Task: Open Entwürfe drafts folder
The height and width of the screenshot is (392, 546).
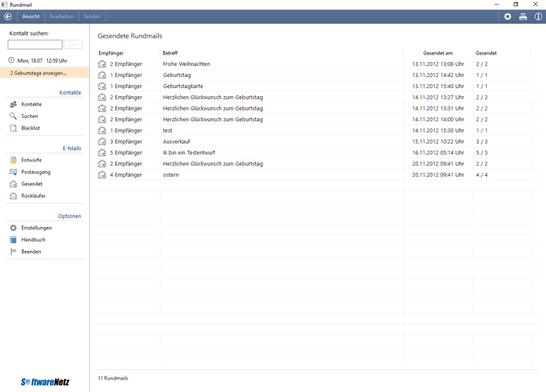Action: (x=31, y=160)
